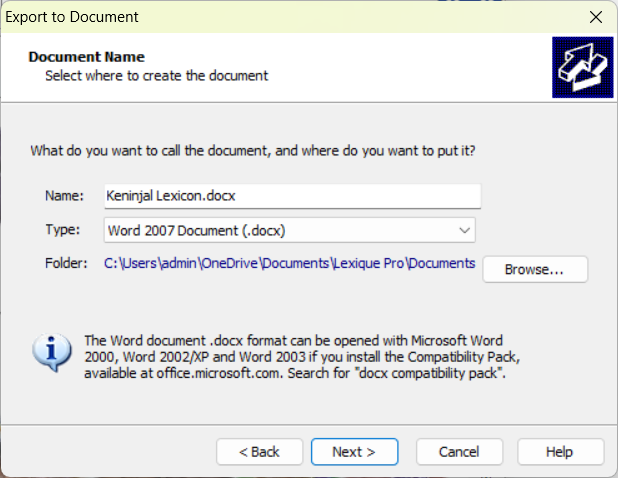Click the blue information bubble icon
Screen dimensions: 618x478
point(51,352)
